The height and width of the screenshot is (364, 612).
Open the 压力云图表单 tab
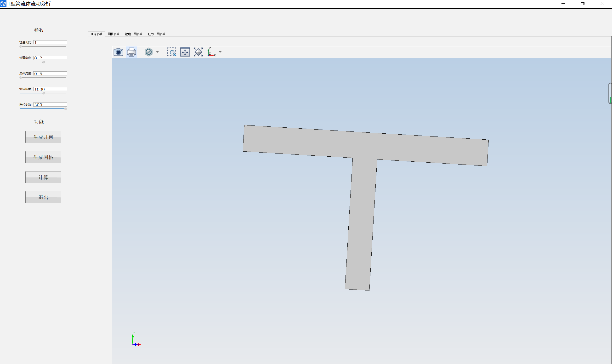[x=157, y=34]
